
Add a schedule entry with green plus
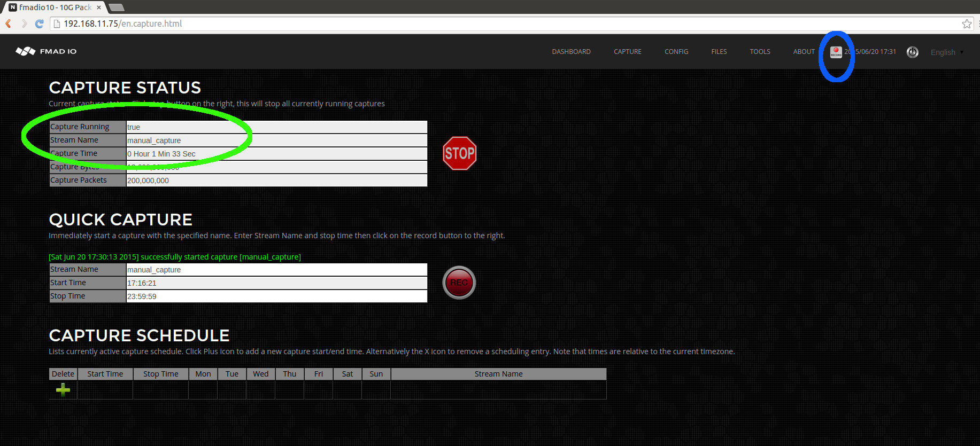tap(63, 390)
